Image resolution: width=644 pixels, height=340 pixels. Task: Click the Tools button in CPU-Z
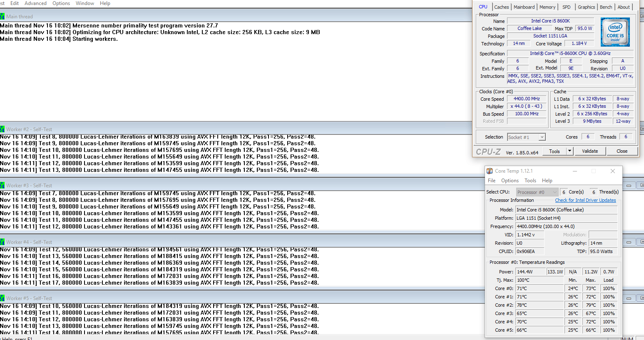click(554, 151)
